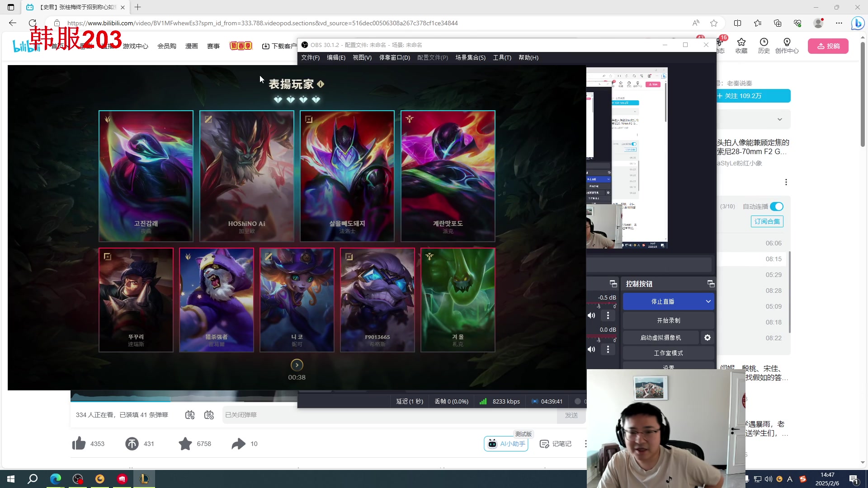Click 关注 109.2万 follow button
This screenshot has width=868, height=488.
pos(754,96)
